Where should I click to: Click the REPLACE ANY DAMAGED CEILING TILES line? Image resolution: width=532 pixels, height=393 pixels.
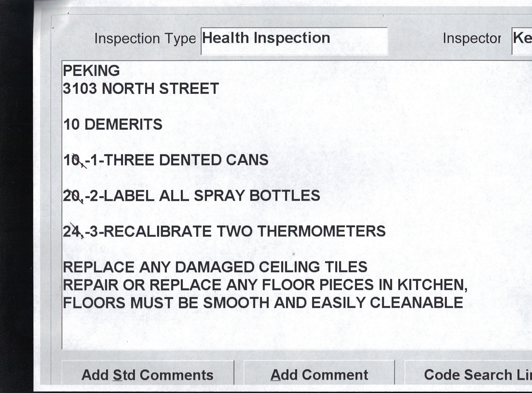pos(215,267)
